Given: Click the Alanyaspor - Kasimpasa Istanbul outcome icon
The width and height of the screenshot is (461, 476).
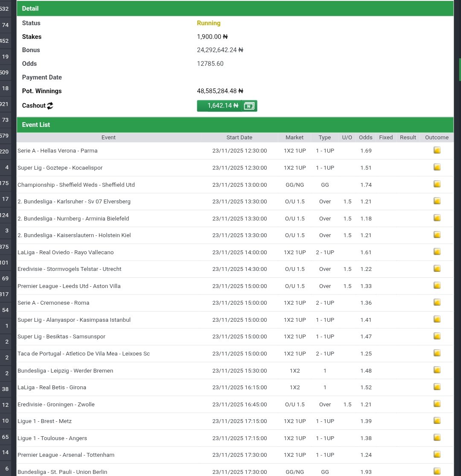Looking at the screenshot, I should tap(437, 319).
